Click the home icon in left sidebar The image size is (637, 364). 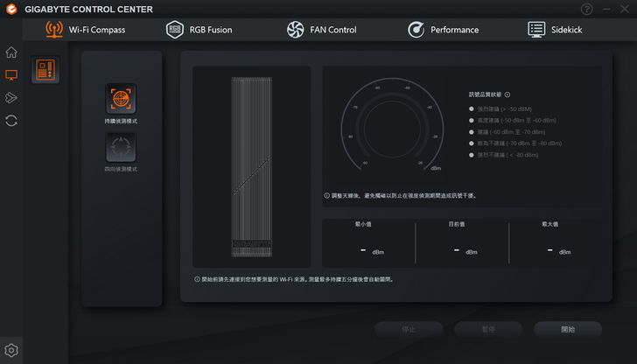[x=11, y=52]
